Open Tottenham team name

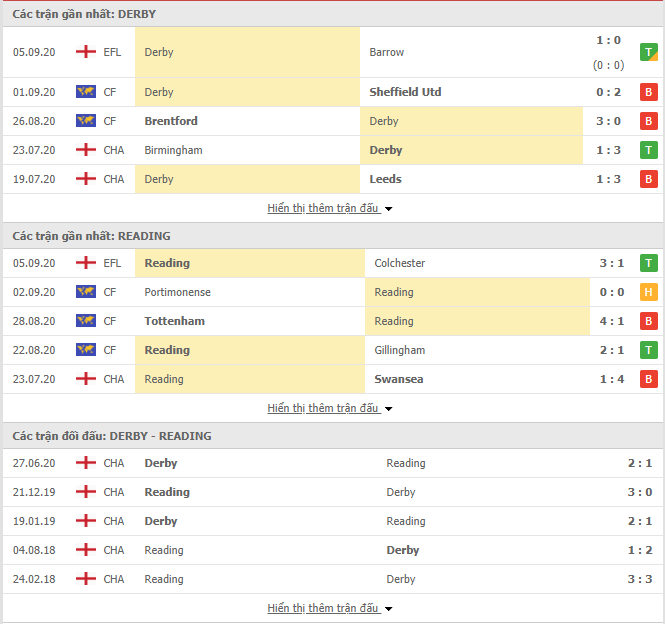click(174, 321)
